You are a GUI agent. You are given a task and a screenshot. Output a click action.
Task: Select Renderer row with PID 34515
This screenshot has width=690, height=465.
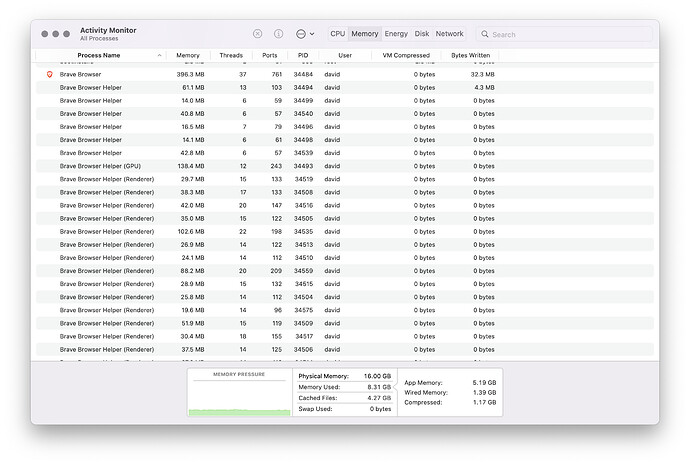point(345,284)
